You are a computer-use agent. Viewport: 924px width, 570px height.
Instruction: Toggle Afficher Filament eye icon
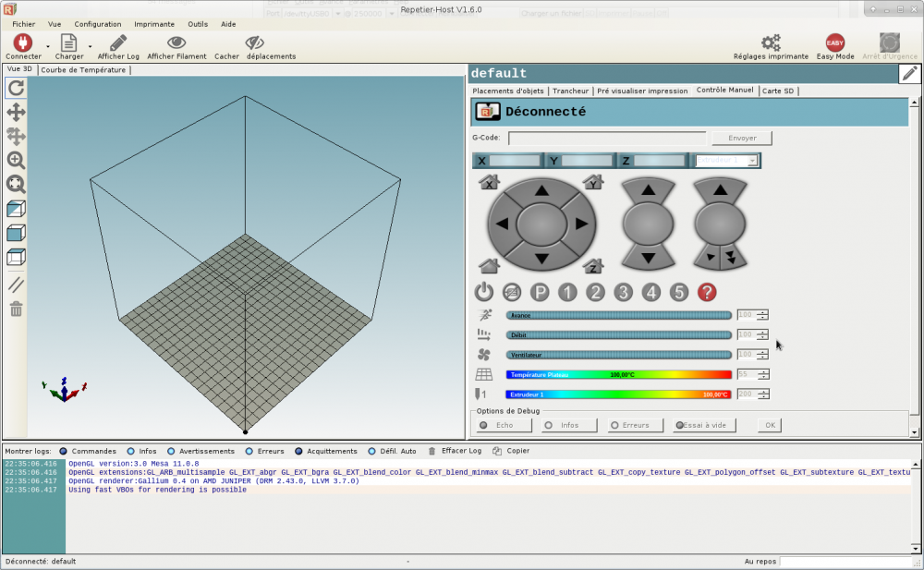click(176, 42)
